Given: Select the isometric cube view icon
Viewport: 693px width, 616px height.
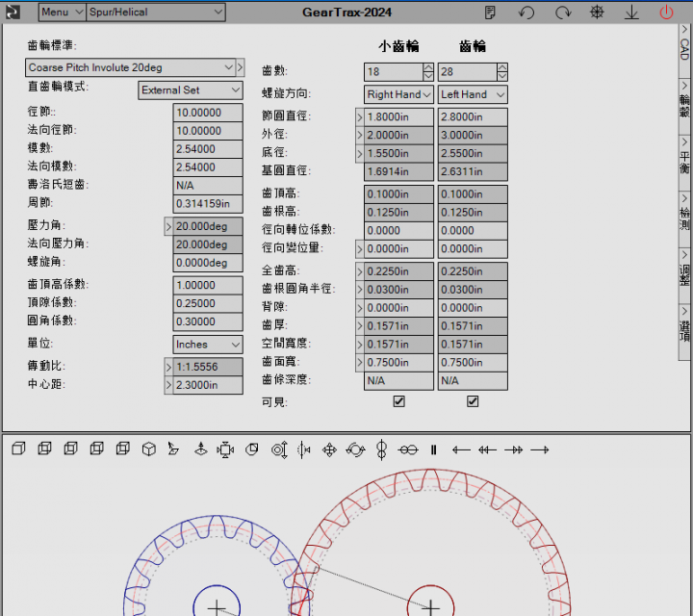Looking at the screenshot, I should [148, 449].
